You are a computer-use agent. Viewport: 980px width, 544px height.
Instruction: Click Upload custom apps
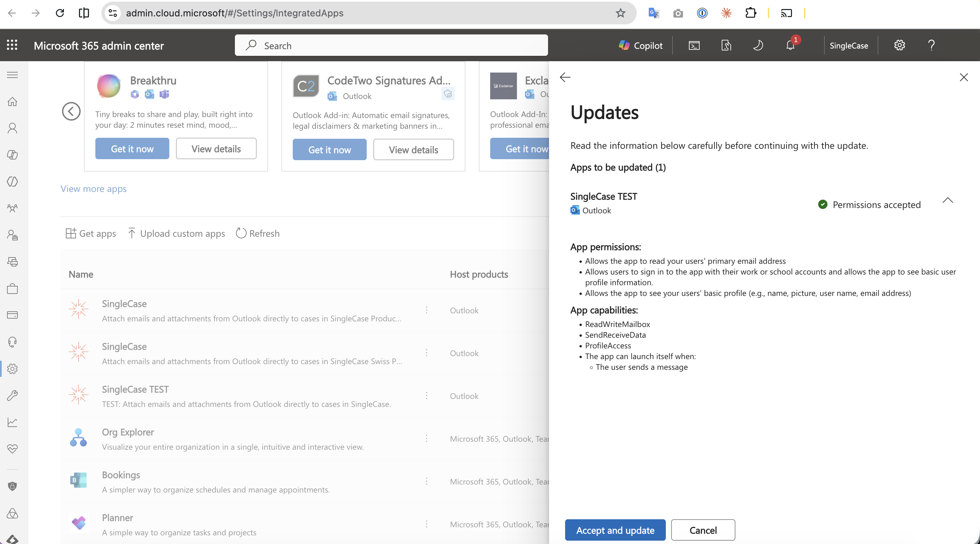pos(176,233)
